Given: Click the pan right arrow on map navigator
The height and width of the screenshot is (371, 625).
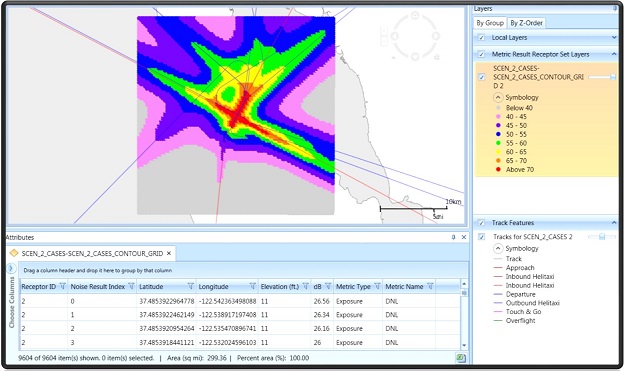Looking at the screenshot, I should coord(436,36).
